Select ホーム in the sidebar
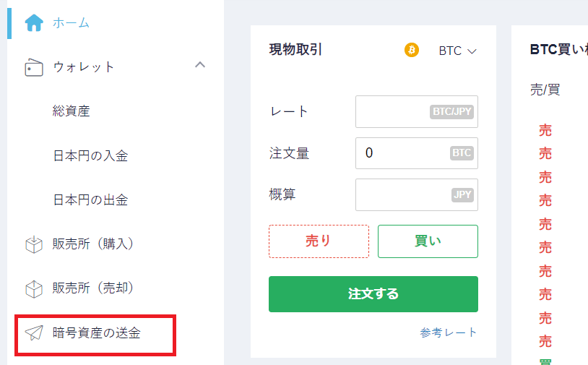The height and width of the screenshot is (365, 588). [71, 23]
